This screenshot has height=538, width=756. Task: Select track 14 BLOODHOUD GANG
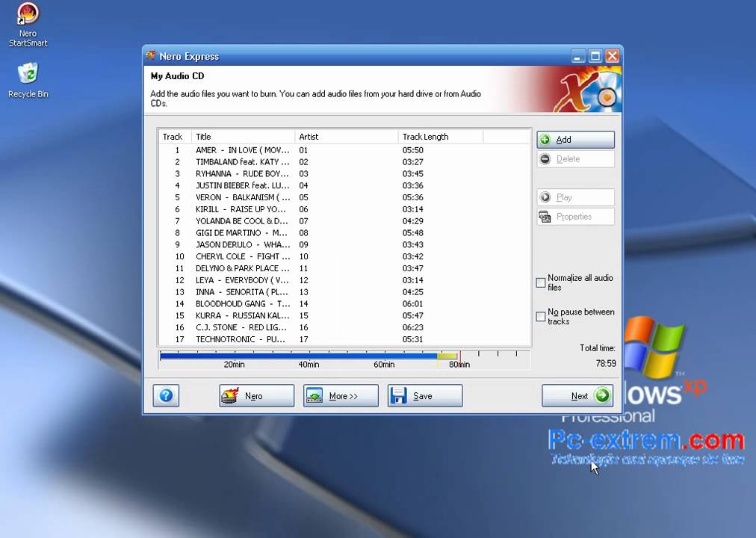tap(344, 303)
